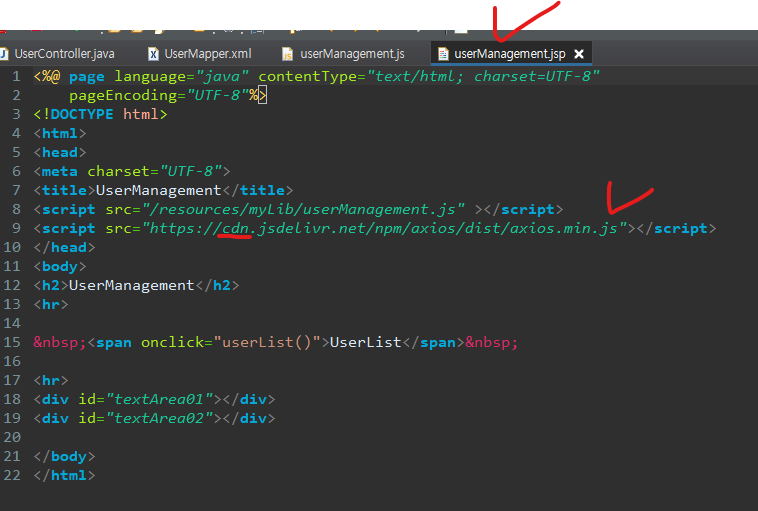Click the JSP file icon on userManagement.jsp tab
The width and height of the screenshot is (758, 511).
443,54
